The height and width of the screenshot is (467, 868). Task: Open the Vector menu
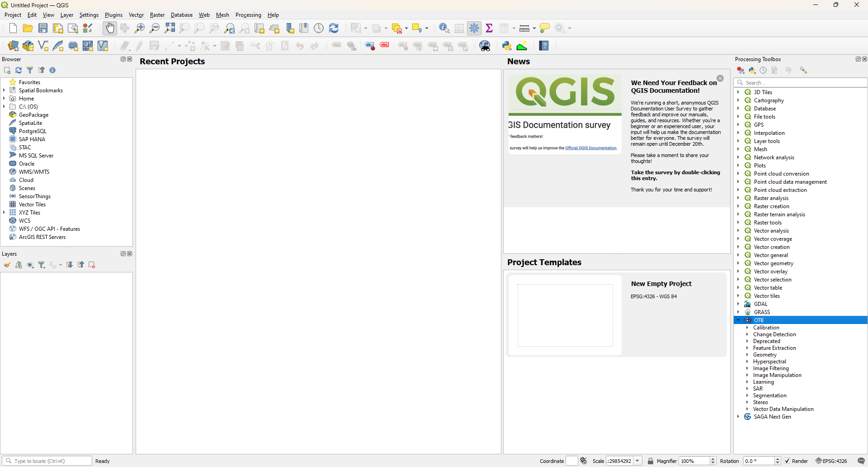click(136, 15)
